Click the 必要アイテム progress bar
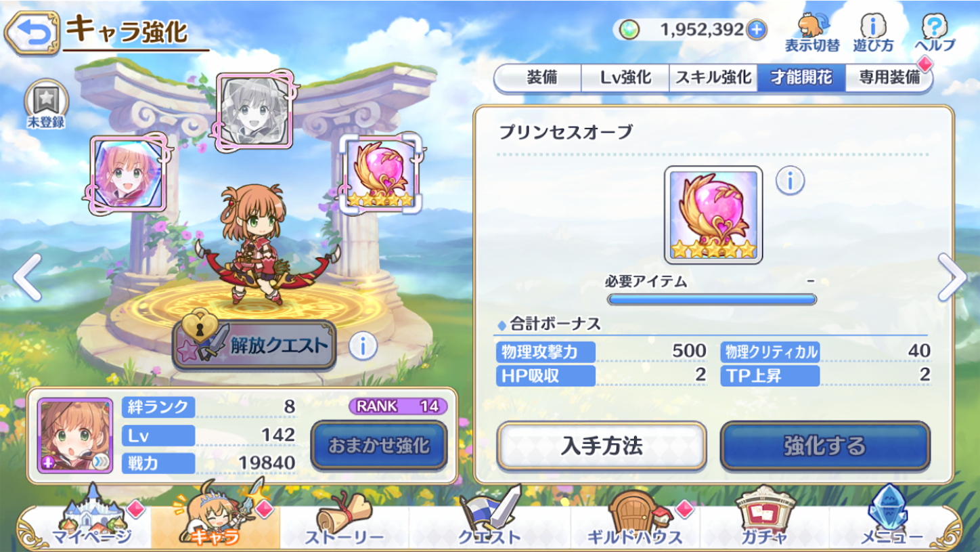This screenshot has height=552, width=980. pyautogui.click(x=712, y=299)
